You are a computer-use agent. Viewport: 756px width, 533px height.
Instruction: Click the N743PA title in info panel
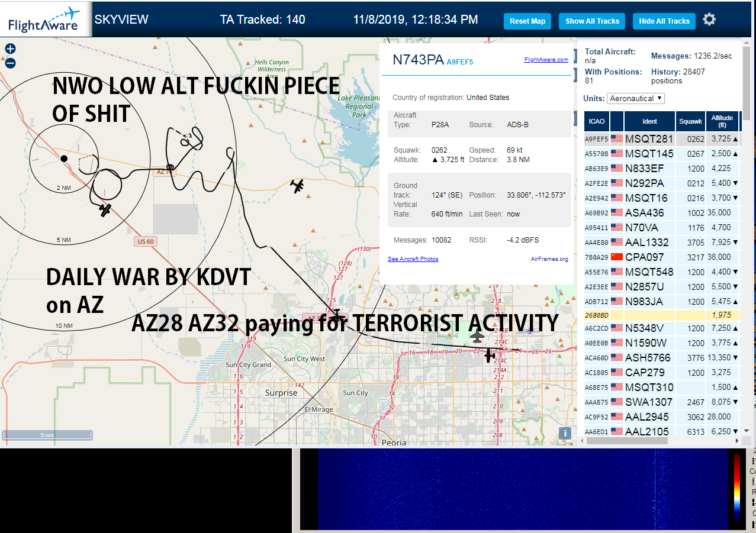coord(418,60)
